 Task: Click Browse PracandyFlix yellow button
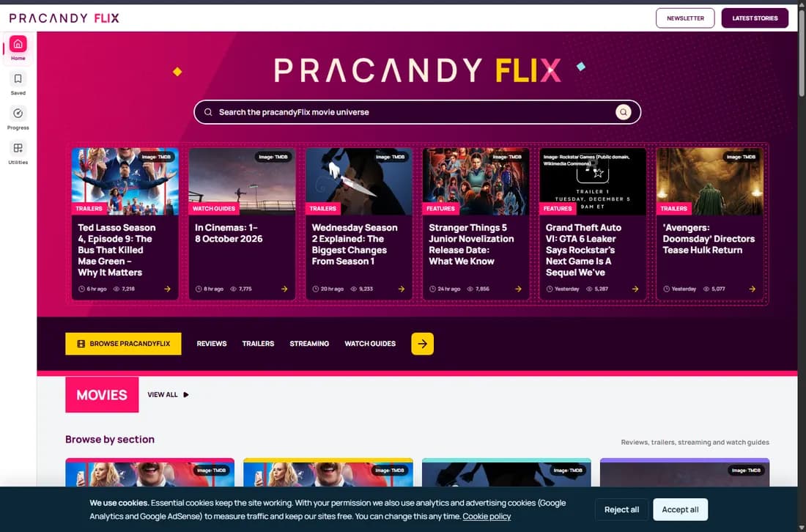click(x=123, y=344)
